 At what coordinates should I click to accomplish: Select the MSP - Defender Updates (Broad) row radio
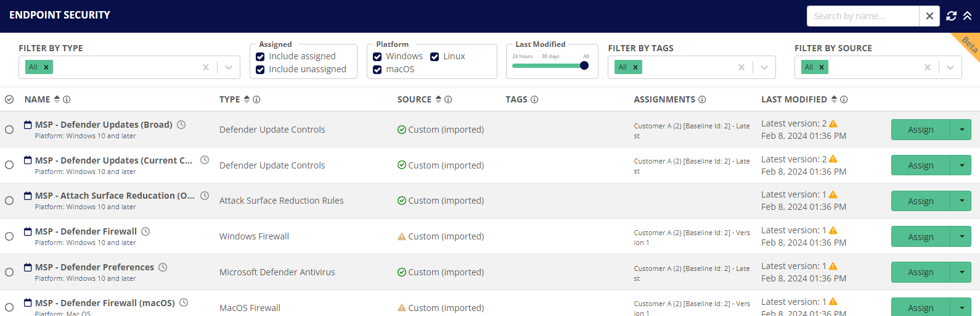[x=9, y=130]
